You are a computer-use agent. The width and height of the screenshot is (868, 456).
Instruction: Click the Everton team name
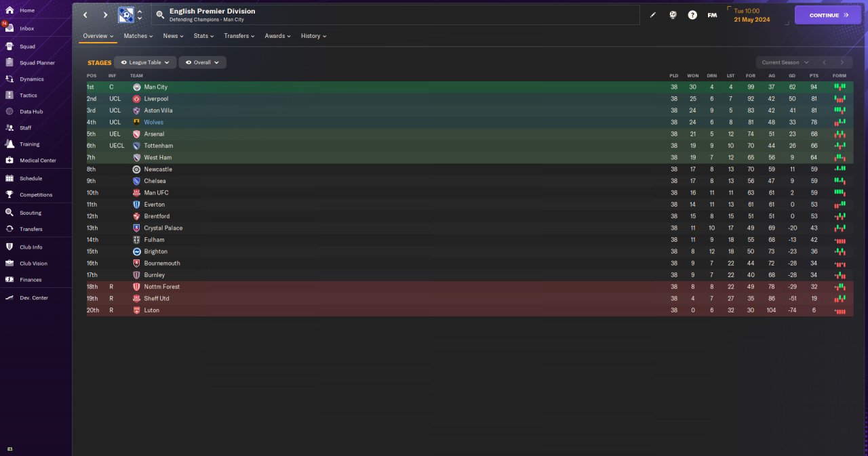(x=154, y=205)
